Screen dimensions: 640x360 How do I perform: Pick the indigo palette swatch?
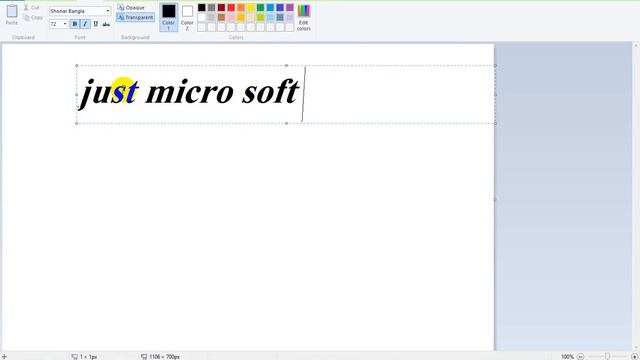coord(280,7)
